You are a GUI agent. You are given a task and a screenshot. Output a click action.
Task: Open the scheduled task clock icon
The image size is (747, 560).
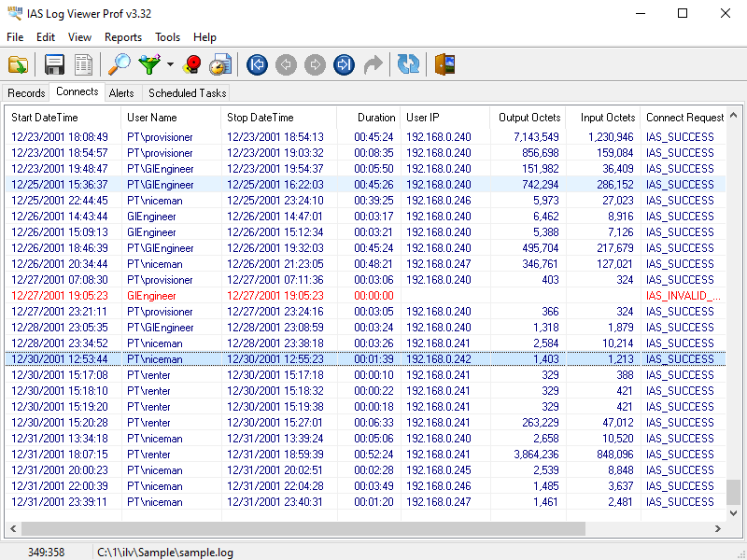click(x=220, y=64)
